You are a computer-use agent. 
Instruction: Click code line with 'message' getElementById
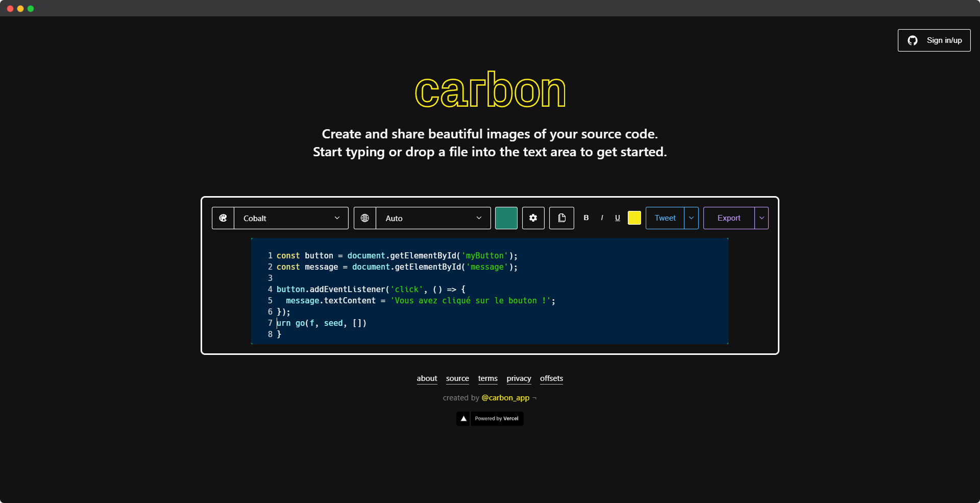click(397, 267)
